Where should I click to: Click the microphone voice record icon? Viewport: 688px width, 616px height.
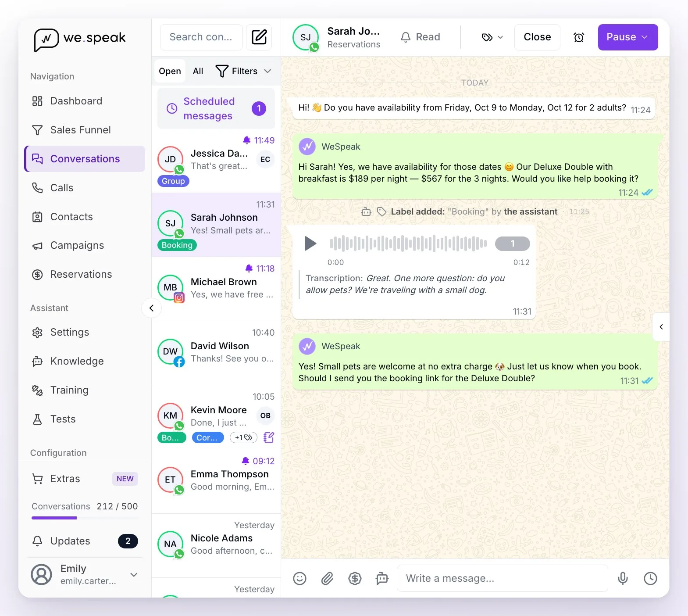(x=623, y=579)
